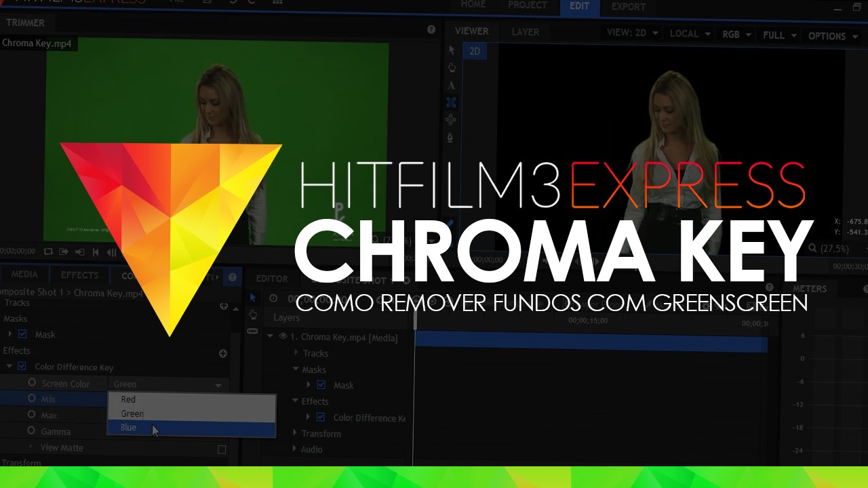Image resolution: width=868 pixels, height=488 pixels.
Task: Add a new effect with Effects plus icon
Action: [x=222, y=353]
